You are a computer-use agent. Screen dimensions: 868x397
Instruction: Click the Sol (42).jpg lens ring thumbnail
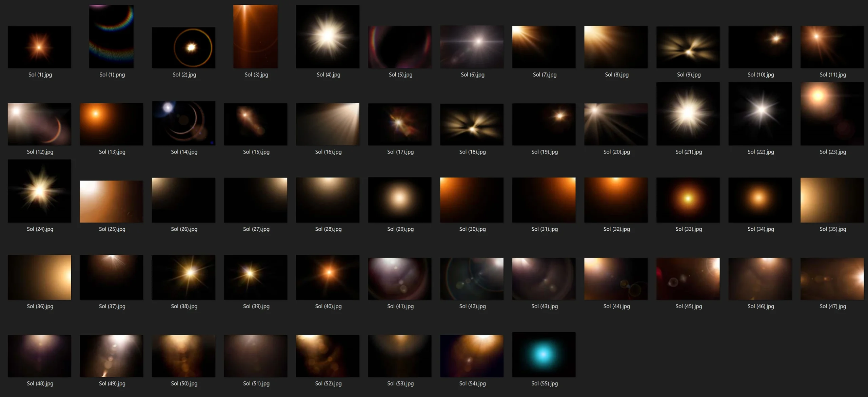(472, 278)
